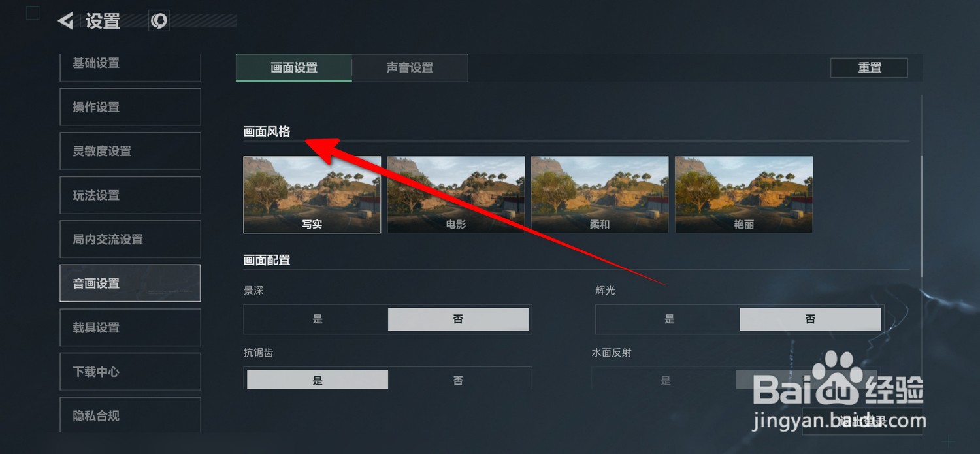Click the 重置 button
The width and height of the screenshot is (980, 454).
click(x=869, y=68)
